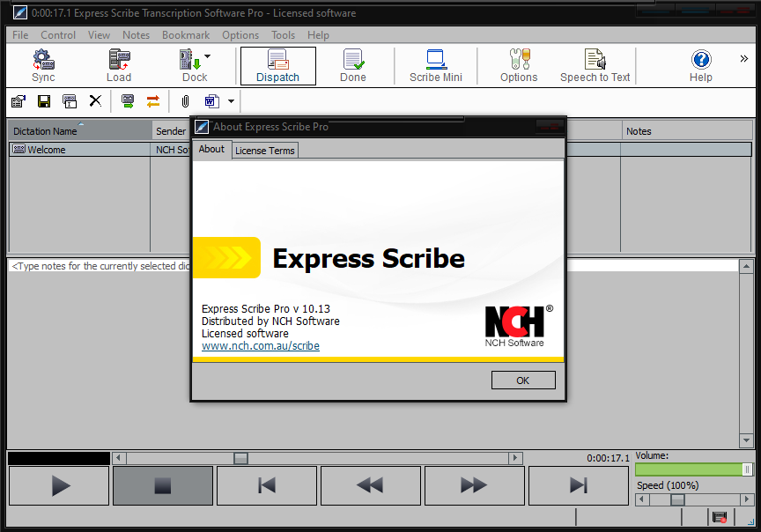Click the blue Help question-mark icon
The height and width of the screenshot is (532, 761).
[x=701, y=60]
